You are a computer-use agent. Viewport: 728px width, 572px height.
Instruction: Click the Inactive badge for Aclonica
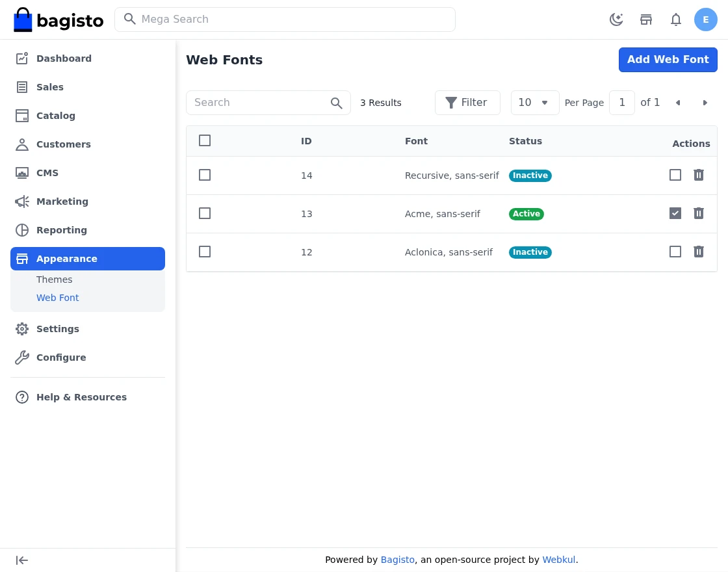pyautogui.click(x=530, y=252)
